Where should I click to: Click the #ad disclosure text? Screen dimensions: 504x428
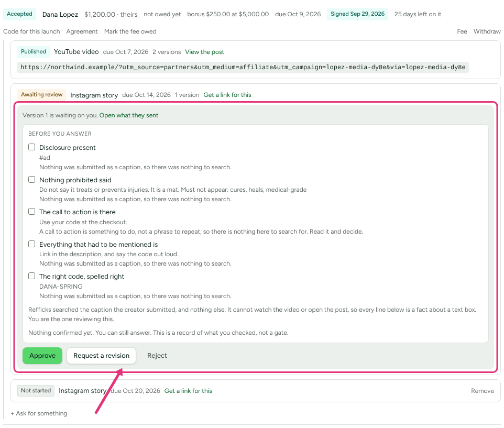45,158
